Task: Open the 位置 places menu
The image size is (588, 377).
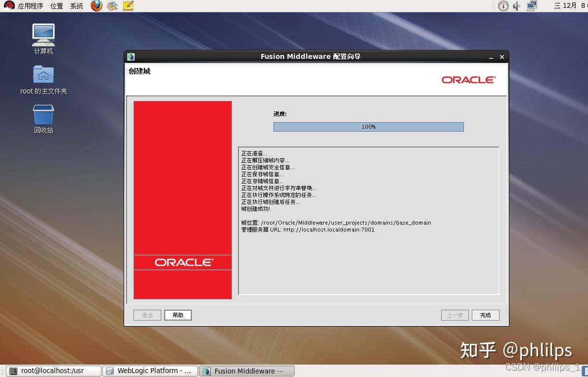Action: pos(56,6)
